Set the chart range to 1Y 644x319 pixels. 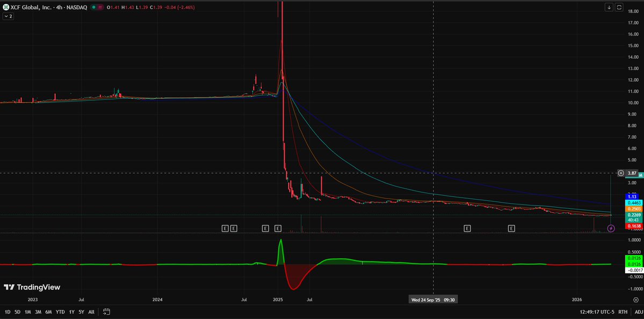(72, 312)
